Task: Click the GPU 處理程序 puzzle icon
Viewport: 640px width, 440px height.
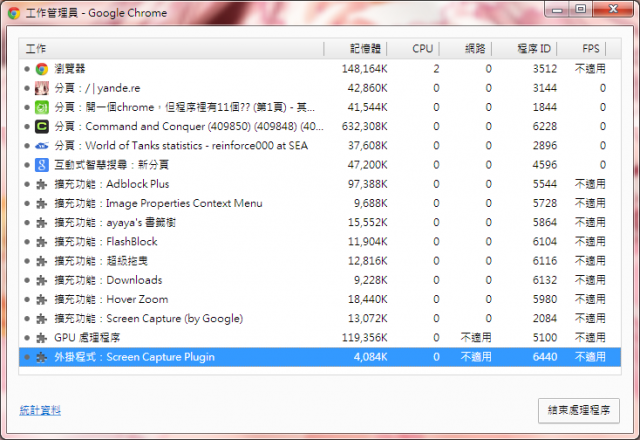Action: tap(42, 338)
